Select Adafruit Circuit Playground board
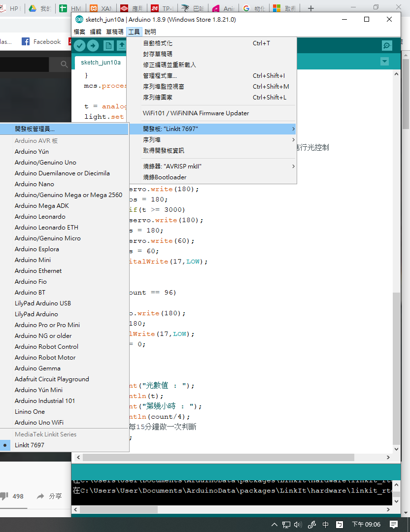This screenshot has height=532, width=410. pos(64,379)
